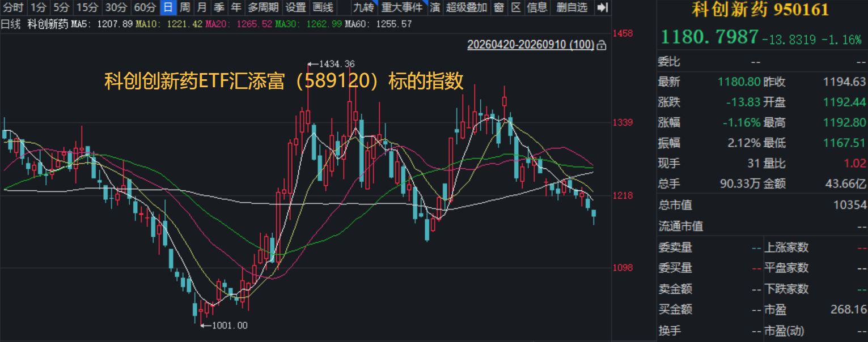This screenshot has width=868, height=342.
Task: Open the 20260420-20260910 date range link
Action: 531,45
